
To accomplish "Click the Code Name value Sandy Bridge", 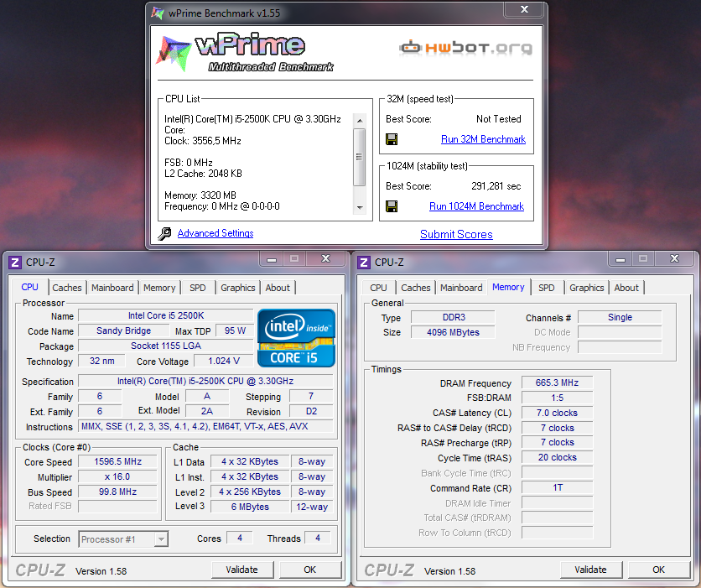I will tap(124, 330).
